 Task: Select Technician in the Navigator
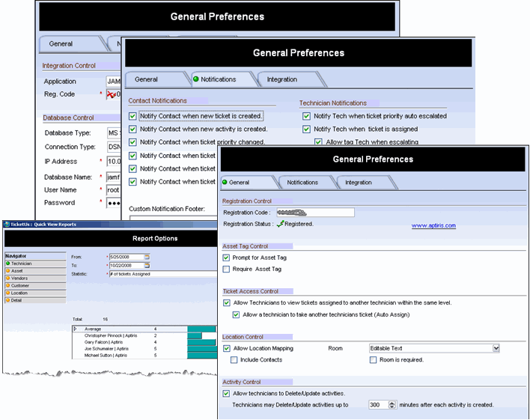(x=22, y=264)
